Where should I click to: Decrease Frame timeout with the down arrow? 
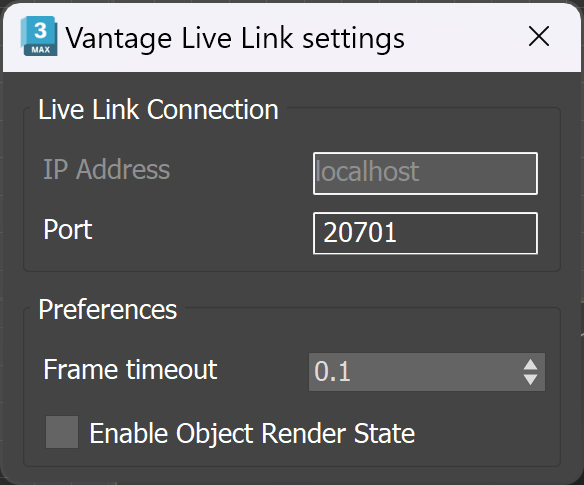pyautogui.click(x=530, y=380)
